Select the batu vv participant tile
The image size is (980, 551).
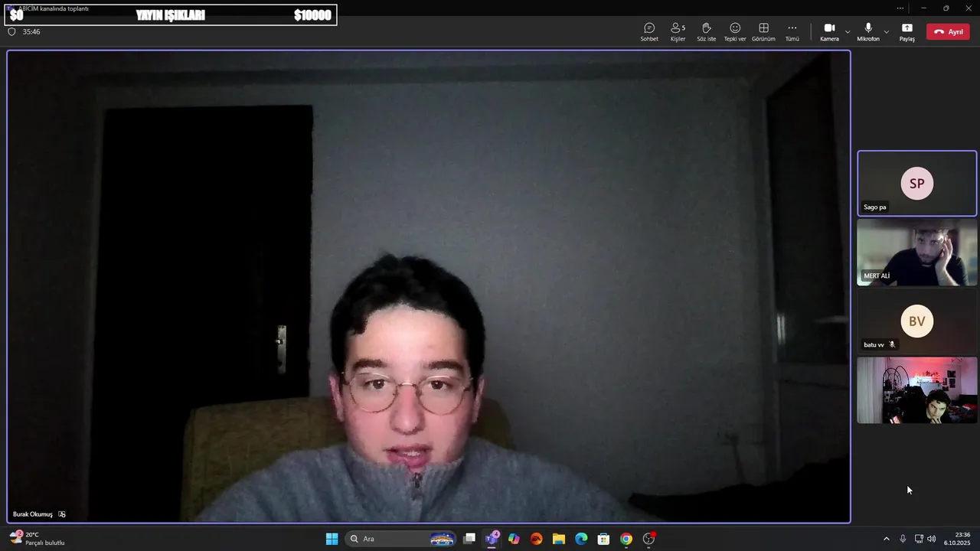coord(917,321)
